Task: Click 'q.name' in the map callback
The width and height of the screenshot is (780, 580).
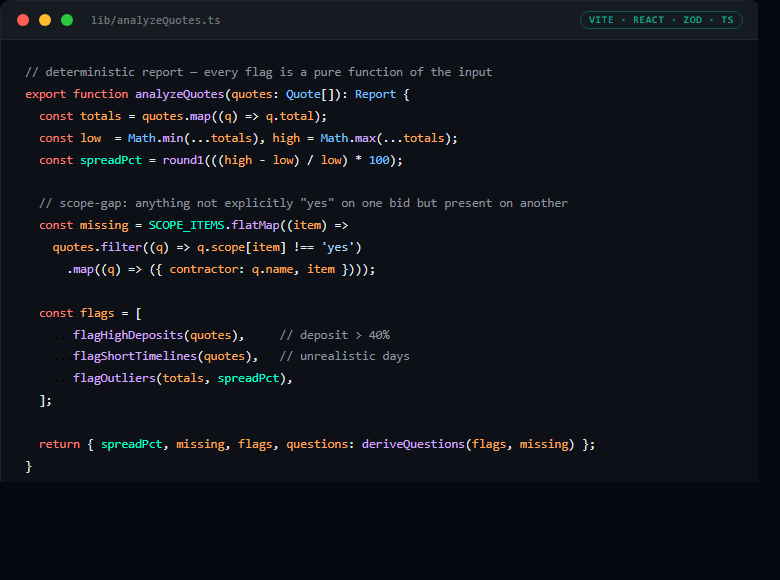Action: point(272,269)
